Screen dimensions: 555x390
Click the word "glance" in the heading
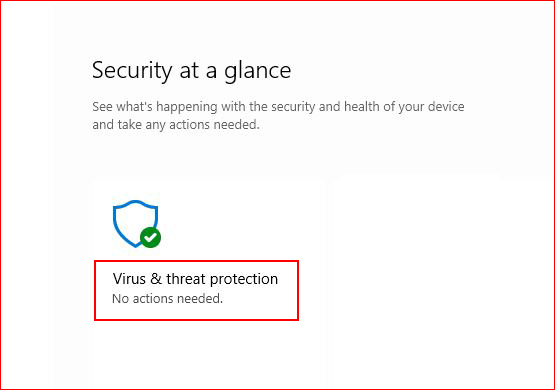258,71
